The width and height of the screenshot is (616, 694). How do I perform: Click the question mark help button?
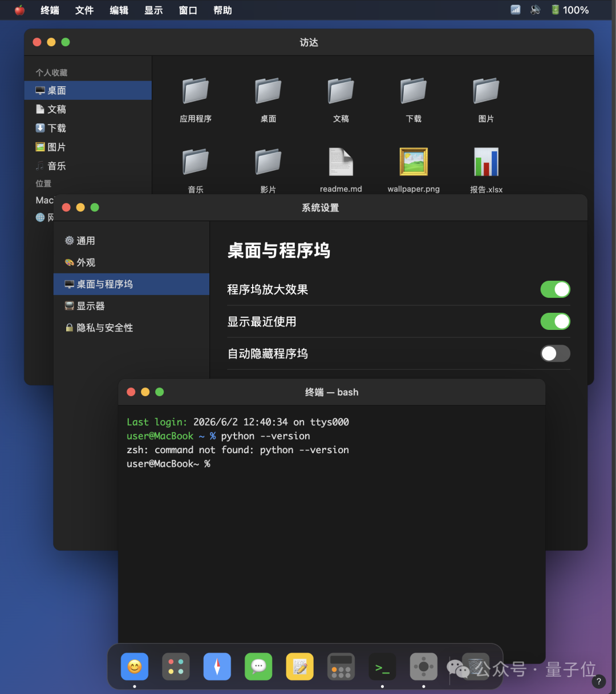(598, 681)
